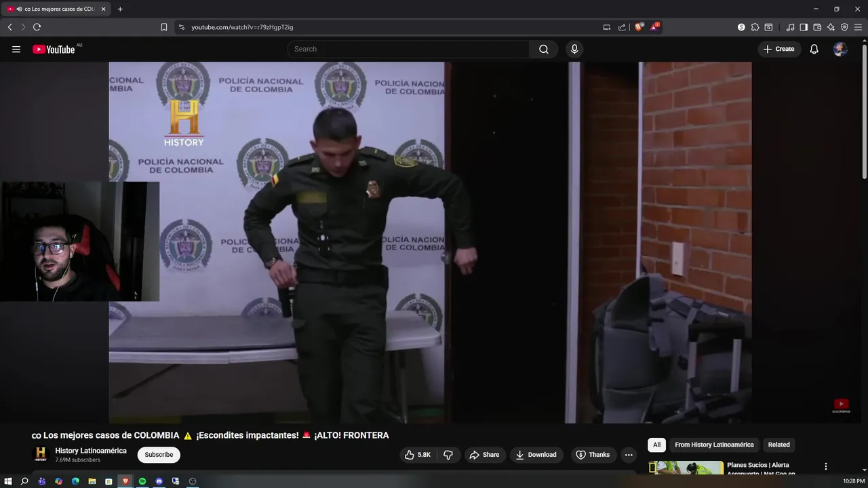Image resolution: width=868 pixels, height=488 pixels.
Task: Download the video
Action: pyautogui.click(x=536, y=455)
